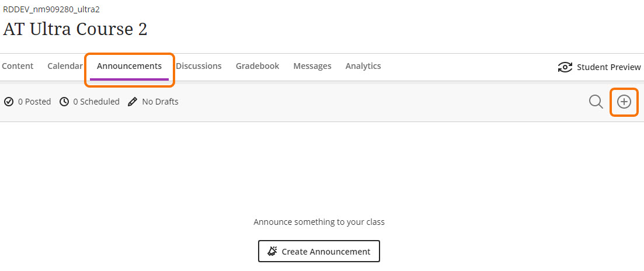Open the announcements search magnifier
This screenshot has height=271, width=644.
(x=596, y=102)
